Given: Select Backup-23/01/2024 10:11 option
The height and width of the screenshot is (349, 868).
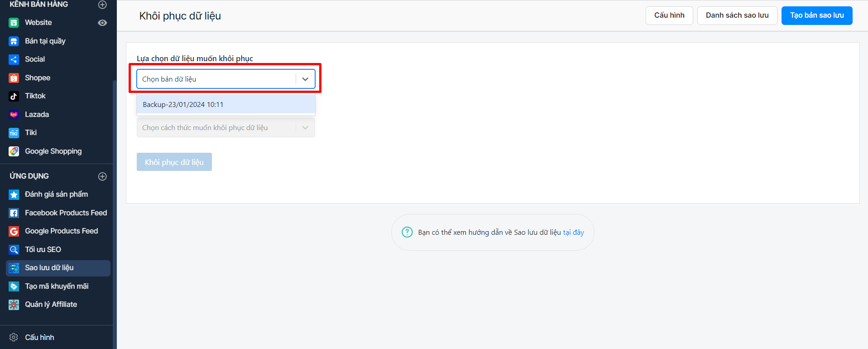Looking at the screenshot, I should pyautogui.click(x=225, y=104).
